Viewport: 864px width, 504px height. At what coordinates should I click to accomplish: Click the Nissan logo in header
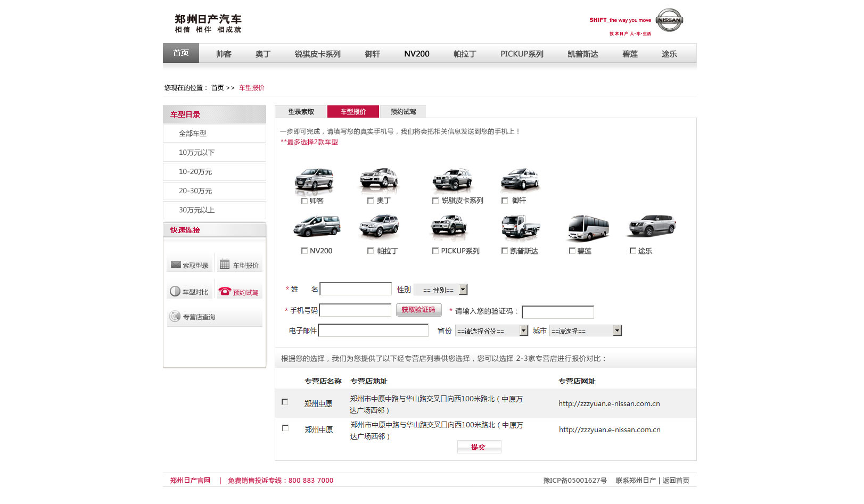(669, 20)
